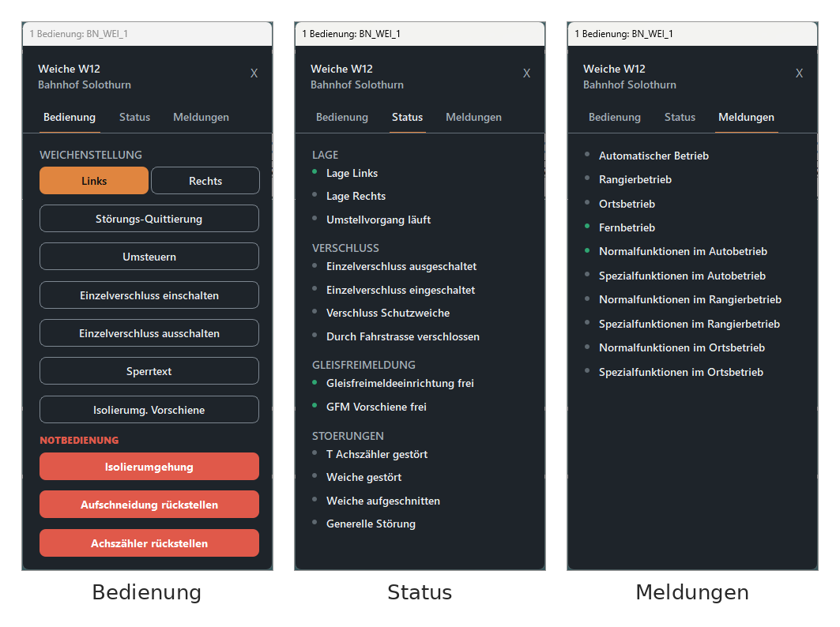Image resolution: width=840 pixels, height=627 pixels.
Task: Set the switch position to Links
Action: click(94, 181)
